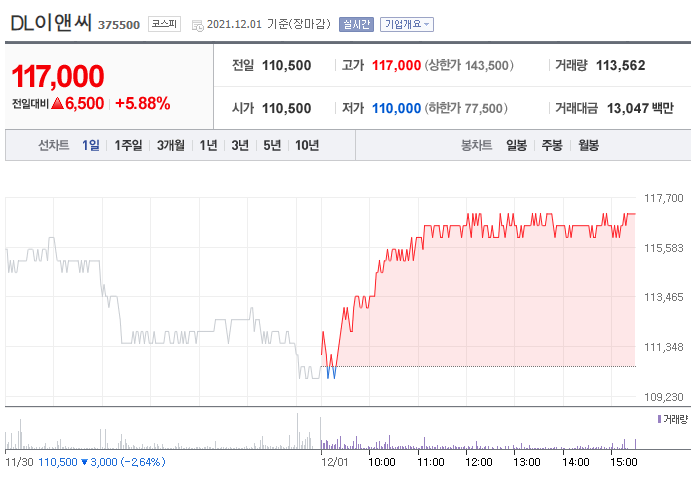Click the stock code 375500
The width and height of the screenshot is (691, 478).
click(x=119, y=25)
